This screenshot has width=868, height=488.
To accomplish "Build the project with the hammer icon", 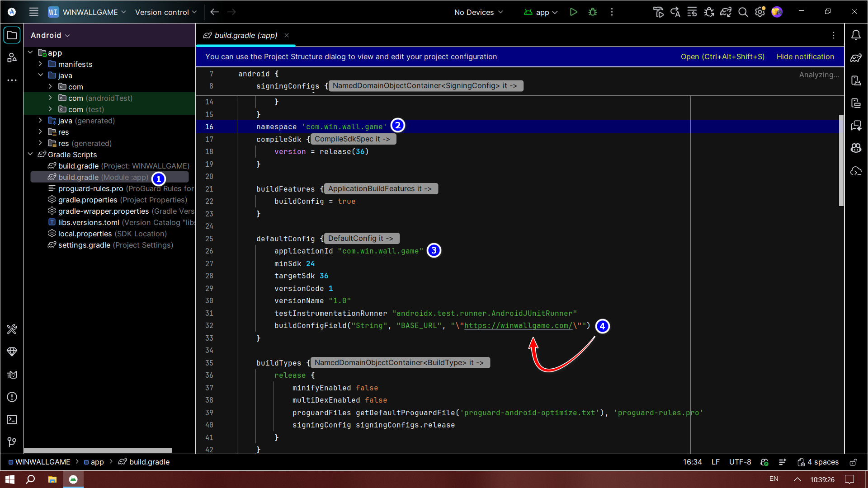I will click(x=659, y=12).
